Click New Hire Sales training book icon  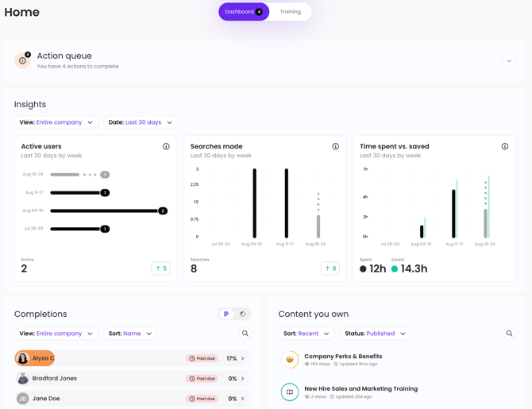290,392
